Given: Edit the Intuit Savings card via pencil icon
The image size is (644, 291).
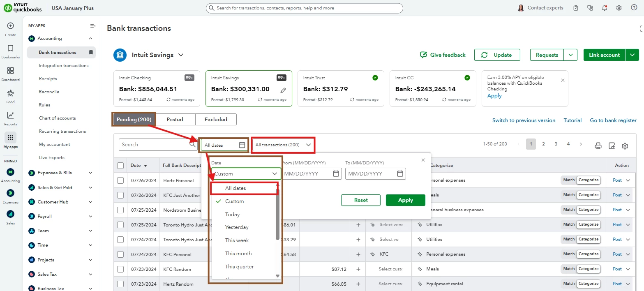Looking at the screenshot, I should click(283, 90).
